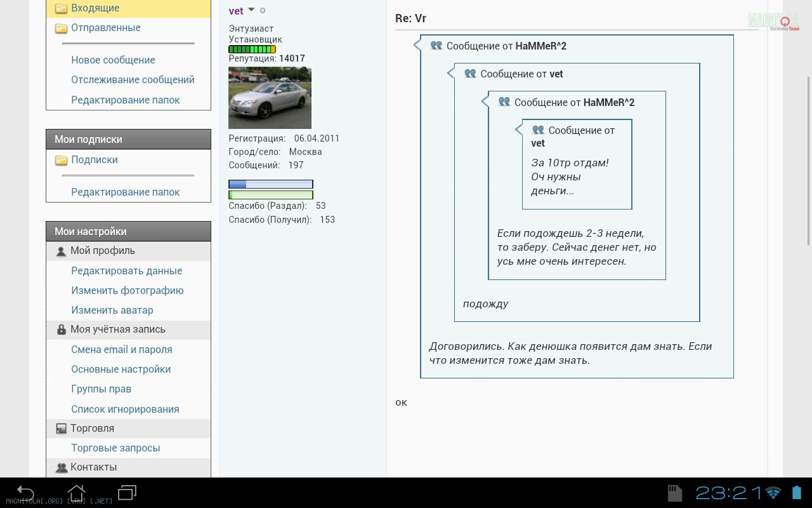The image size is (812, 508).
Task: Click the Моя учётная запись lock icon
Action: [62, 330]
